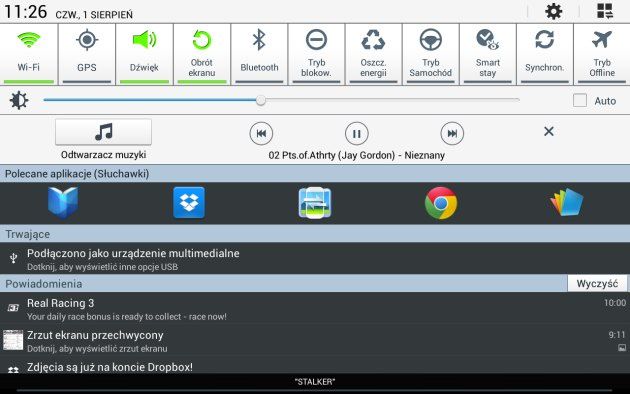The width and height of the screenshot is (630, 394).
Task: Toggle Tryb Samochód driving mode
Action: [430, 54]
